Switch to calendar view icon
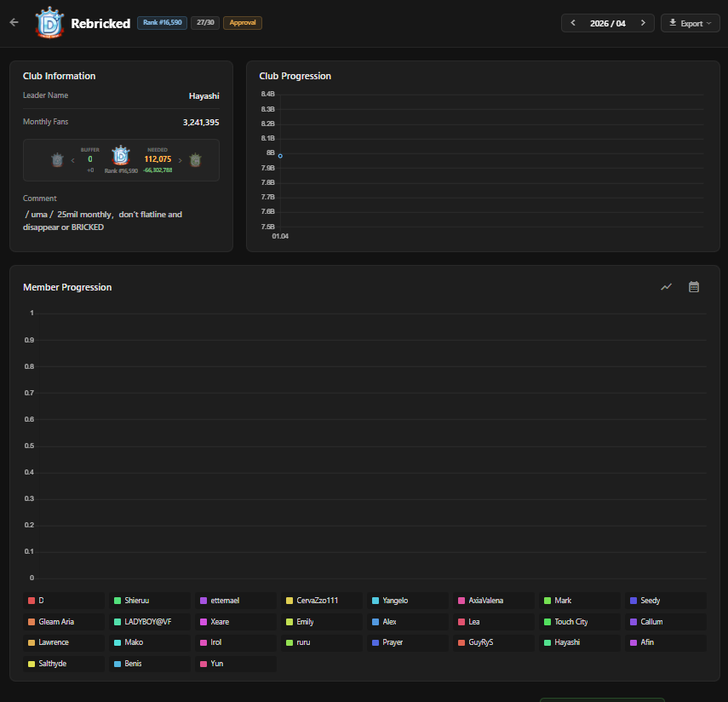The width and height of the screenshot is (728, 702). 694,287
